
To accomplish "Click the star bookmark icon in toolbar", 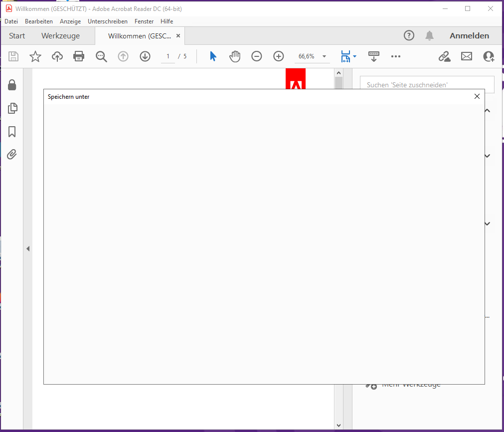I will click(35, 56).
